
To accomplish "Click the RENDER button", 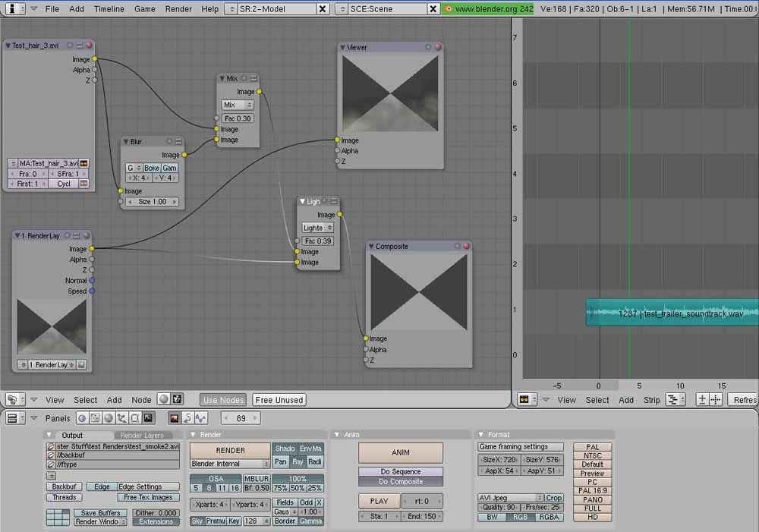I will coord(230,450).
